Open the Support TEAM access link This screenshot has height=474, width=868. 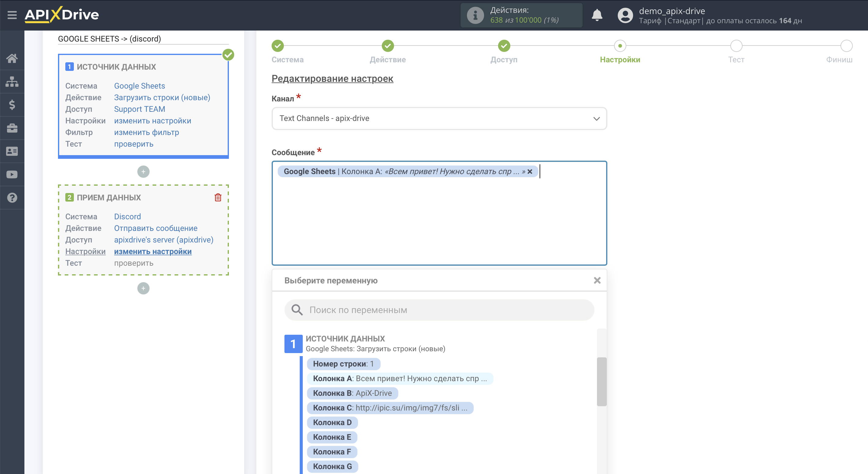point(139,109)
